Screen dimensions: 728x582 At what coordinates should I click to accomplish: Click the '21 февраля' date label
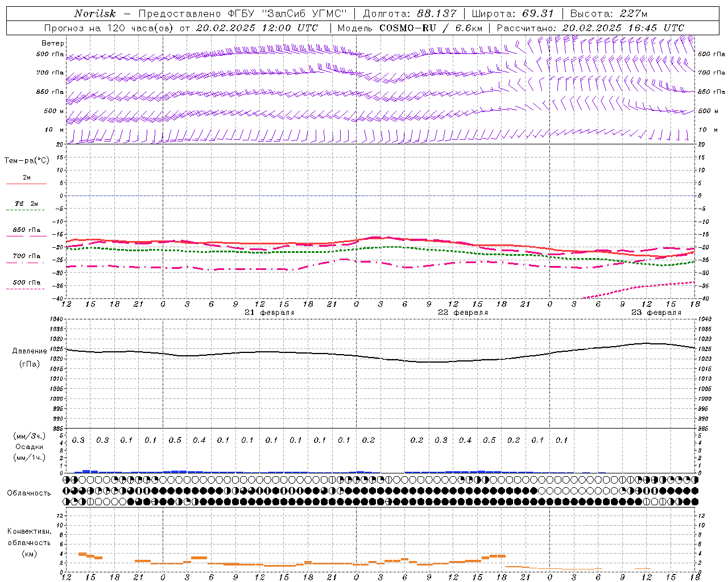click(270, 313)
